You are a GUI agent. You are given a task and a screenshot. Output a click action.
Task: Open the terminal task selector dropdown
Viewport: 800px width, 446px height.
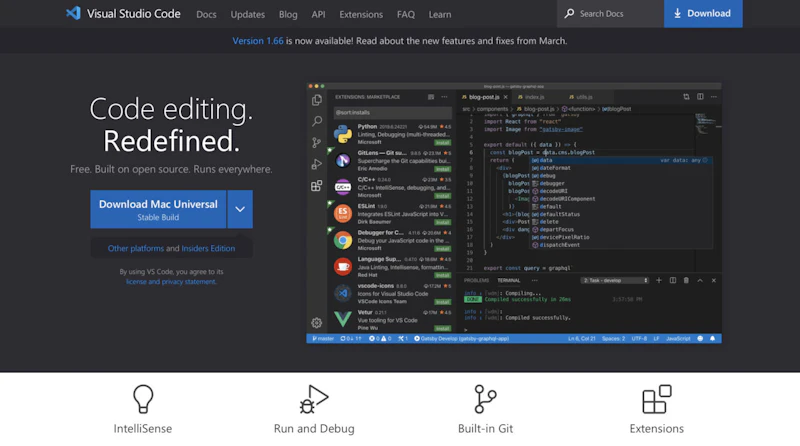(615, 280)
